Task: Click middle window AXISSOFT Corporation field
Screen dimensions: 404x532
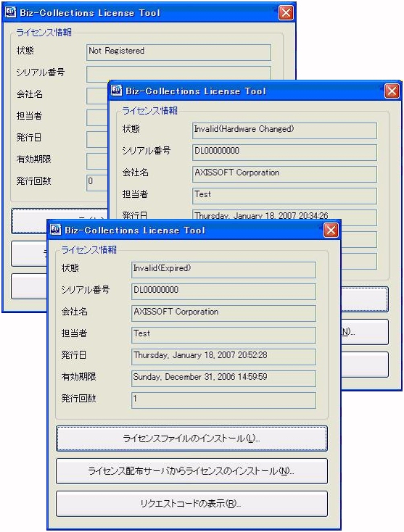Action: coord(284,174)
